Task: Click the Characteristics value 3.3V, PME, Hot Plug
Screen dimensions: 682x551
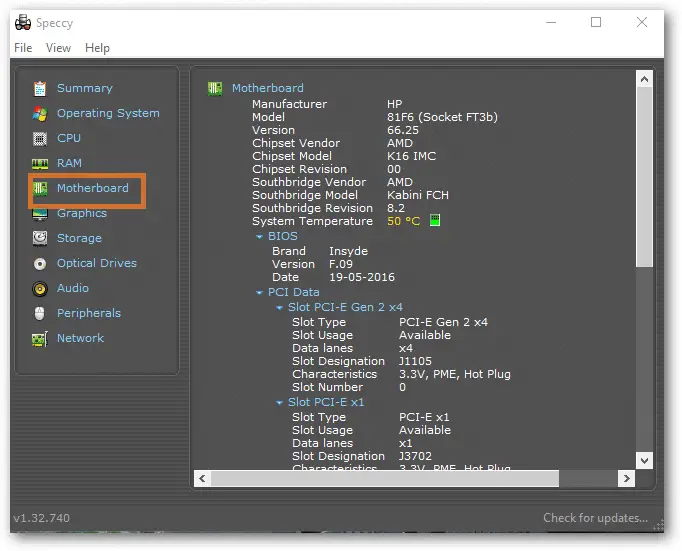Action: pos(455,374)
